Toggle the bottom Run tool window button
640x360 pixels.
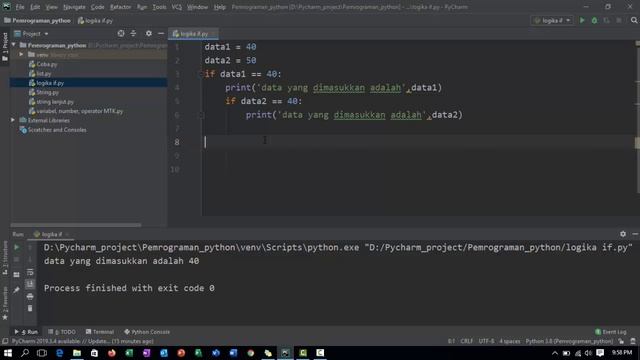26,332
